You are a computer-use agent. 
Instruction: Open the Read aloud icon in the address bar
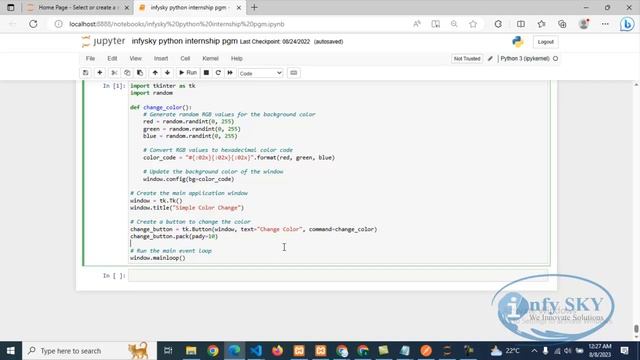pyautogui.click(x=417, y=24)
